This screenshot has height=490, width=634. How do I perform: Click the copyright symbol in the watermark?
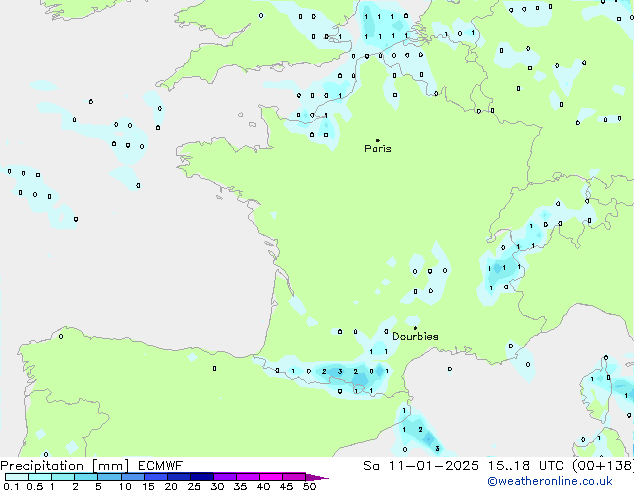(x=492, y=481)
